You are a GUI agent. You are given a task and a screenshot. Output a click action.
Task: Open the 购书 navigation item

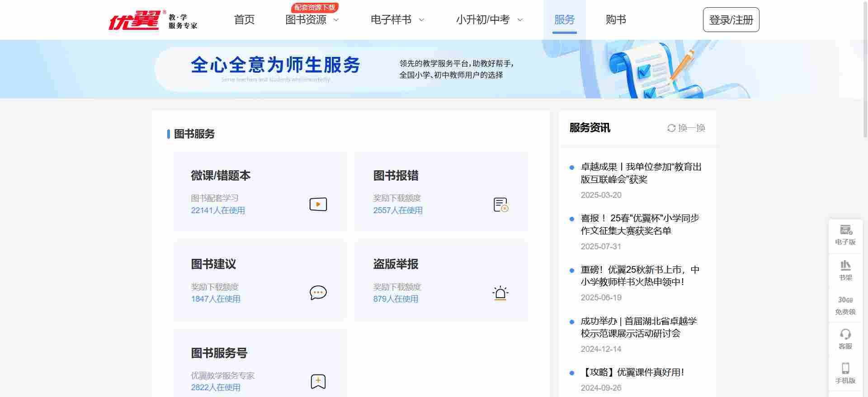pyautogui.click(x=615, y=20)
